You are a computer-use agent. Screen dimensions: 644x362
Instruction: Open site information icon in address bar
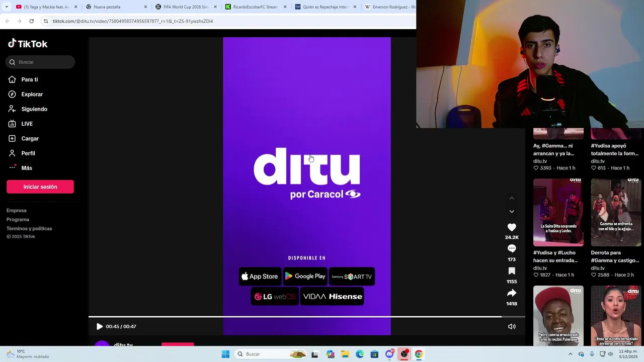(x=46, y=21)
